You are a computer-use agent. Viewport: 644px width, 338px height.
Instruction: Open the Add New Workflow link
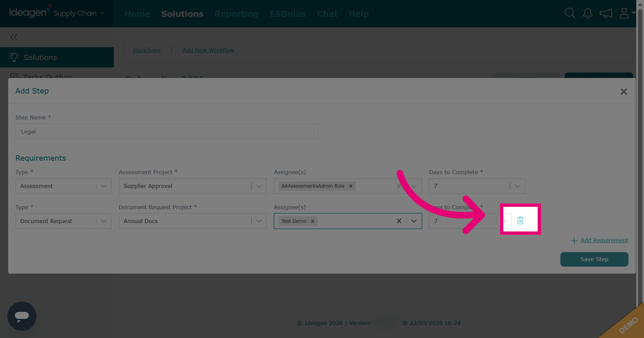[x=208, y=50]
